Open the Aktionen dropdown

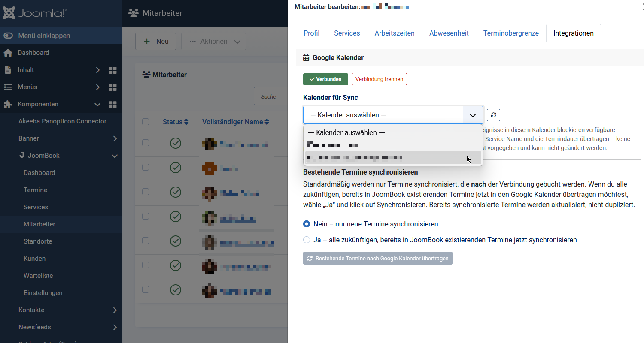tap(213, 42)
